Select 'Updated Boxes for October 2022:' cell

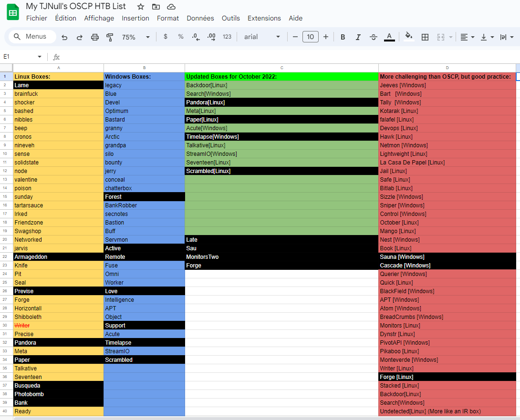pos(281,77)
